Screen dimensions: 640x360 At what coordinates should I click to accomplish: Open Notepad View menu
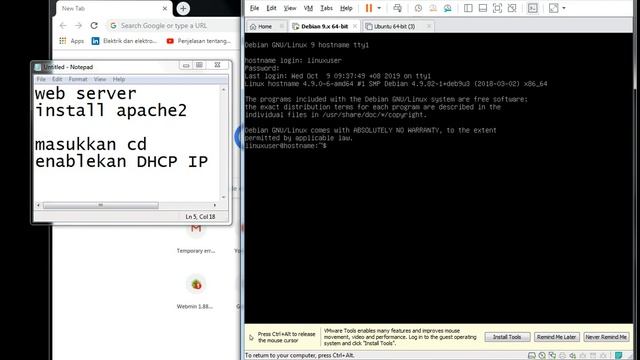click(x=100, y=79)
